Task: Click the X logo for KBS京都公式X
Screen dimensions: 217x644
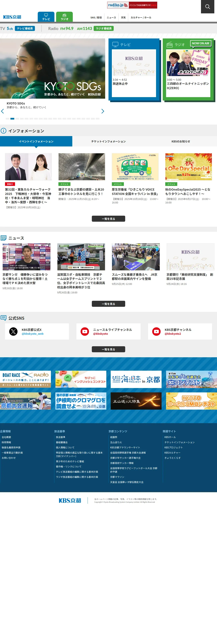Action: click(14, 332)
